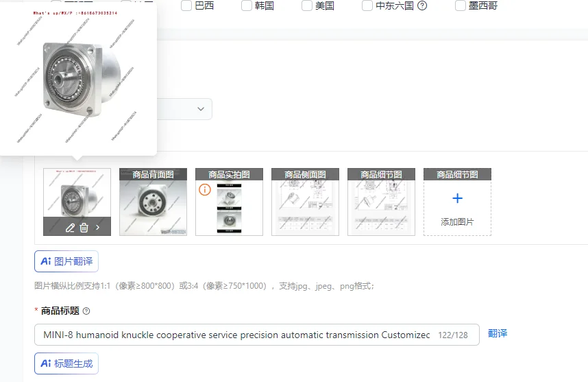Click 添加图片 text in empty slot
The height and width of the screenshot is (382, 588).
457,222
